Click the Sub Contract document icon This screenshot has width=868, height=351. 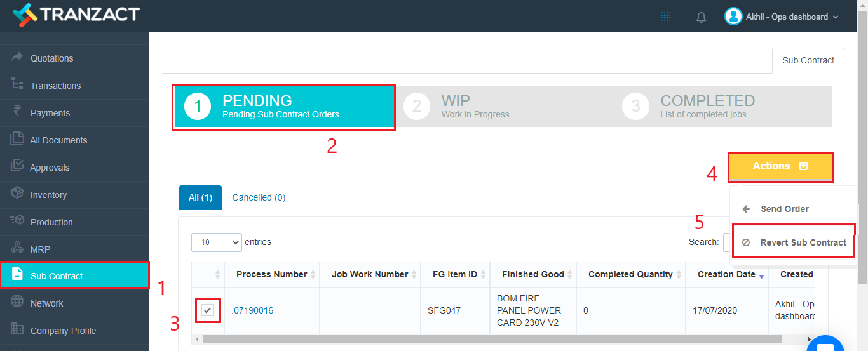[18, 275]
